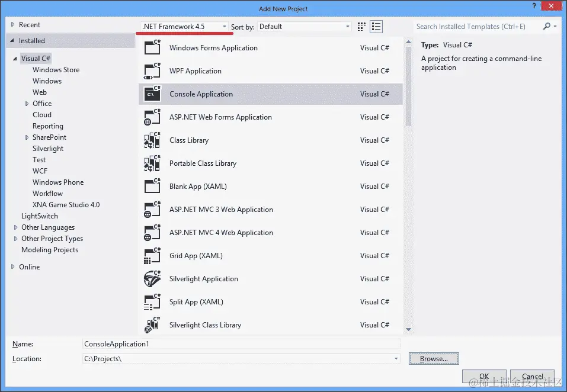Click the Portable Class Library icon

tap(152, 163)
